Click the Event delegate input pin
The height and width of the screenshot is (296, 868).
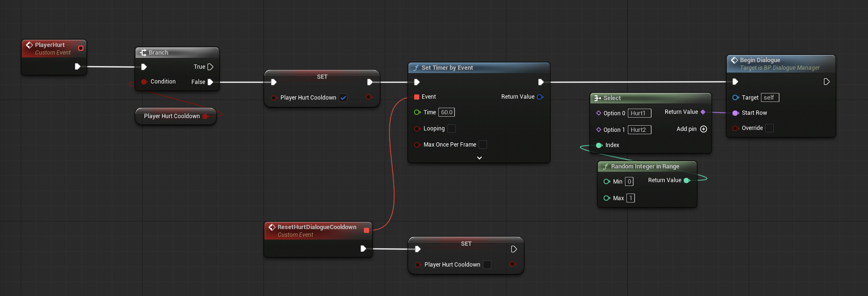417,97
